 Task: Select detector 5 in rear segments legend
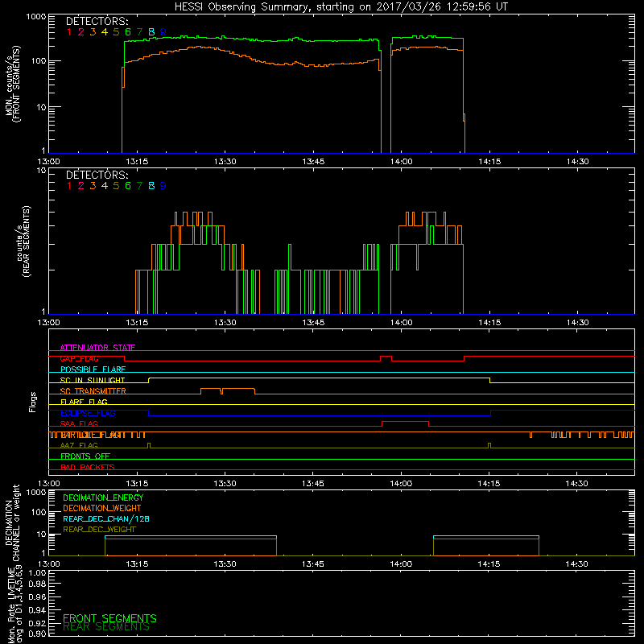point(116,186)
